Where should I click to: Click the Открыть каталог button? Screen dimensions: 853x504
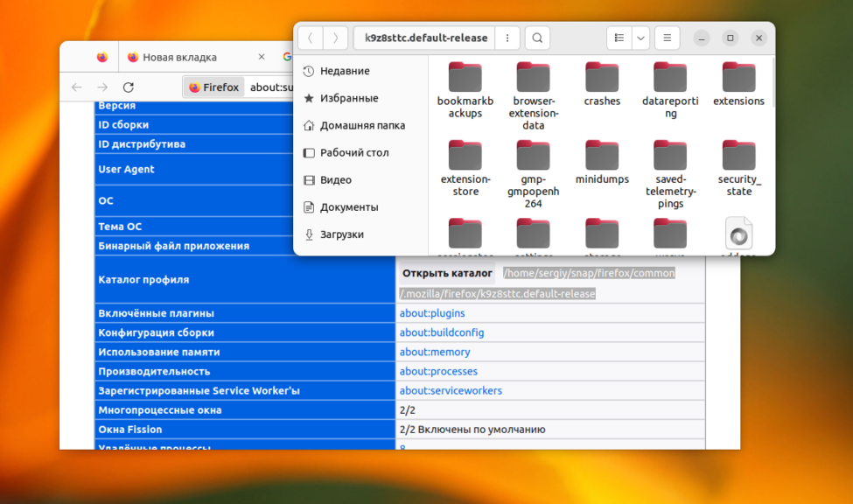pyautogui.click(x=447, y=273)
